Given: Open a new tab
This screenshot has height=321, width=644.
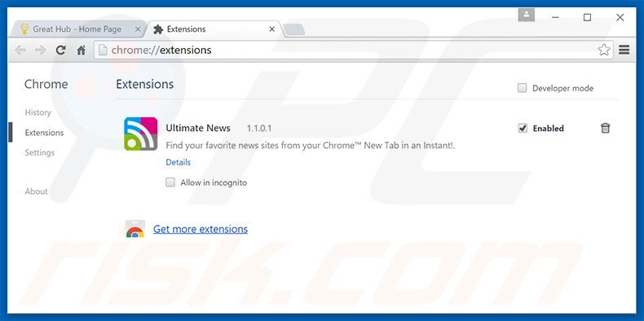Looking at the screenshot, I should 293,29.
